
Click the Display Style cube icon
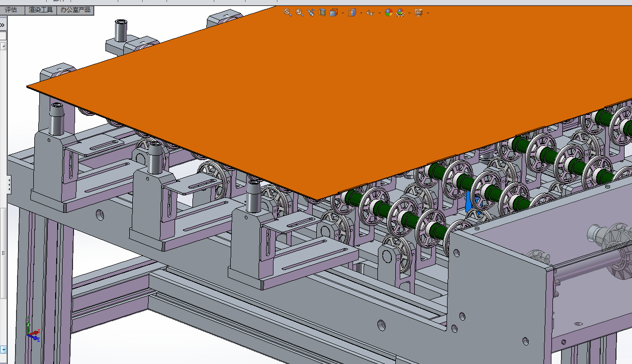pos(352,13)
